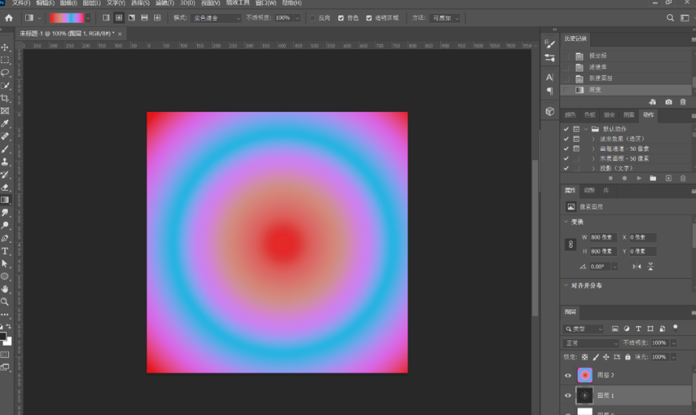
Task: Select the Crop tool
Action: (x=6, y=98)
